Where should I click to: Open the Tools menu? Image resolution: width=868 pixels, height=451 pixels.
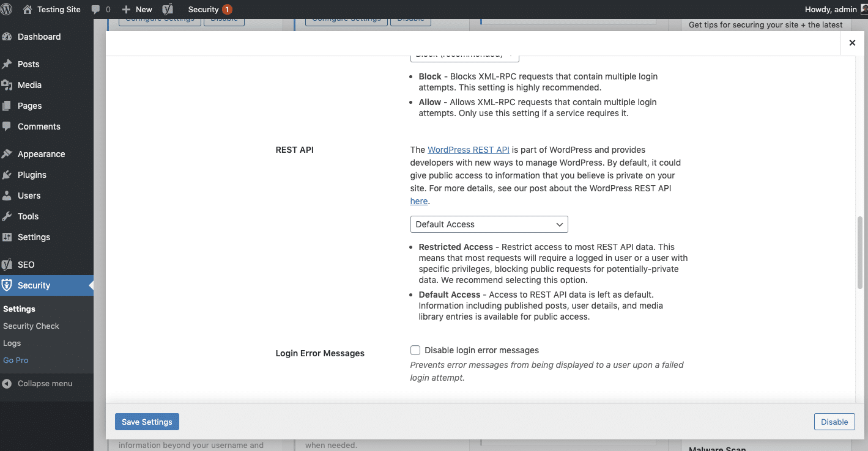[x=46, y=216]
